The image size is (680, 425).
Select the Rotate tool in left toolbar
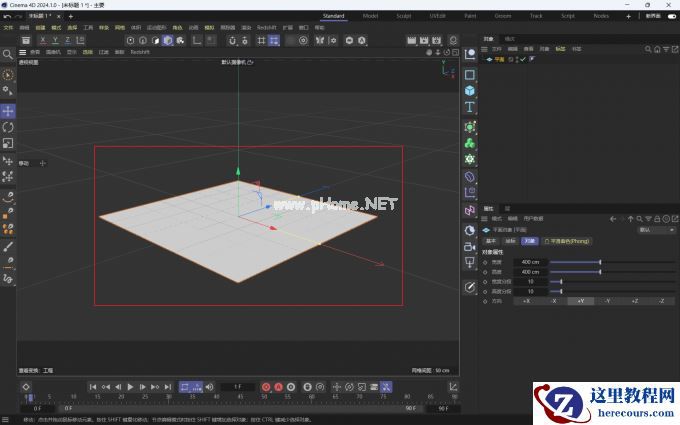pyautogui.click(x=8, y=127)
